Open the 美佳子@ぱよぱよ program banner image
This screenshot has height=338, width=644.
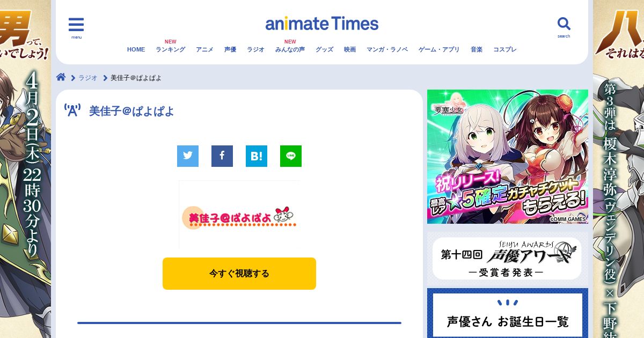coord(239,215)
